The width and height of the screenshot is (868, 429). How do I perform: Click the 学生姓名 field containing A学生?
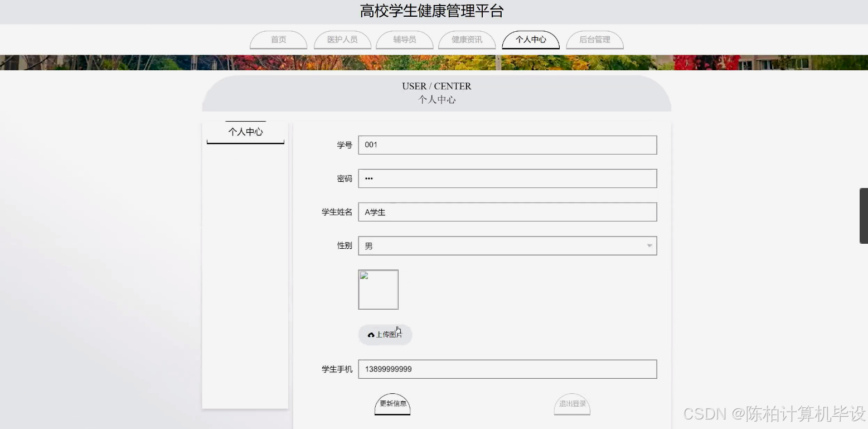tap(507, 211)
